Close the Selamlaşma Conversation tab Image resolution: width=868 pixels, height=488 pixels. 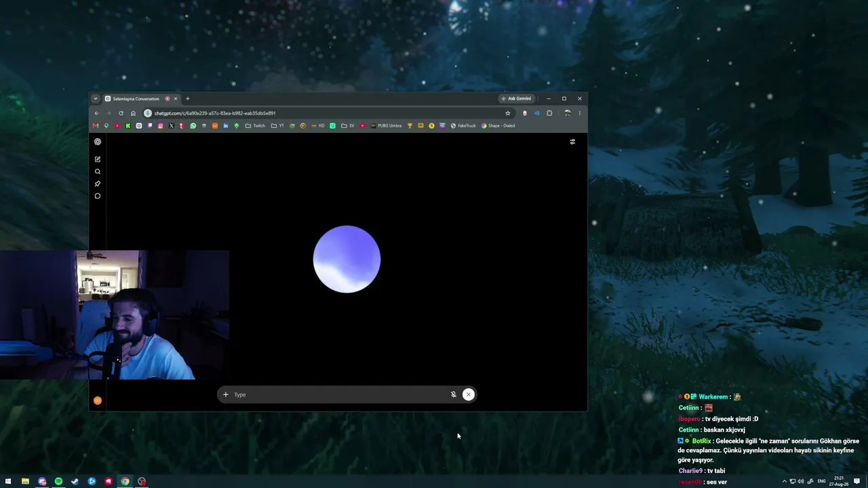175,99
